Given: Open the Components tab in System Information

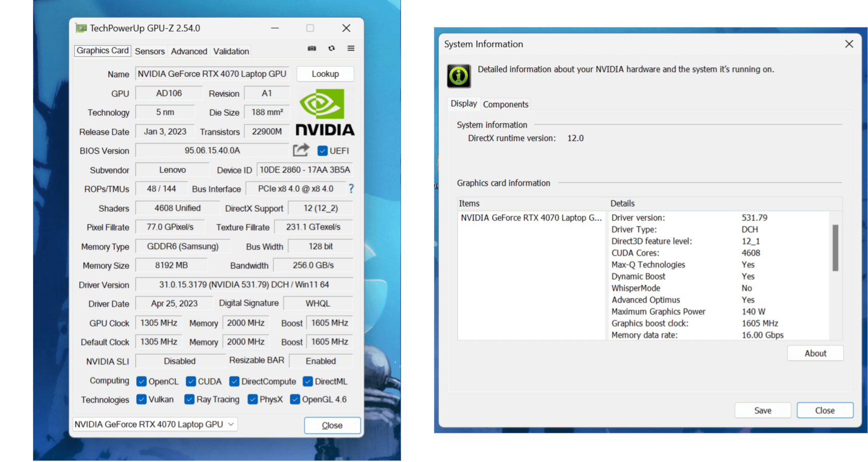Looking at the screenshot, I should tap(505, 104).
